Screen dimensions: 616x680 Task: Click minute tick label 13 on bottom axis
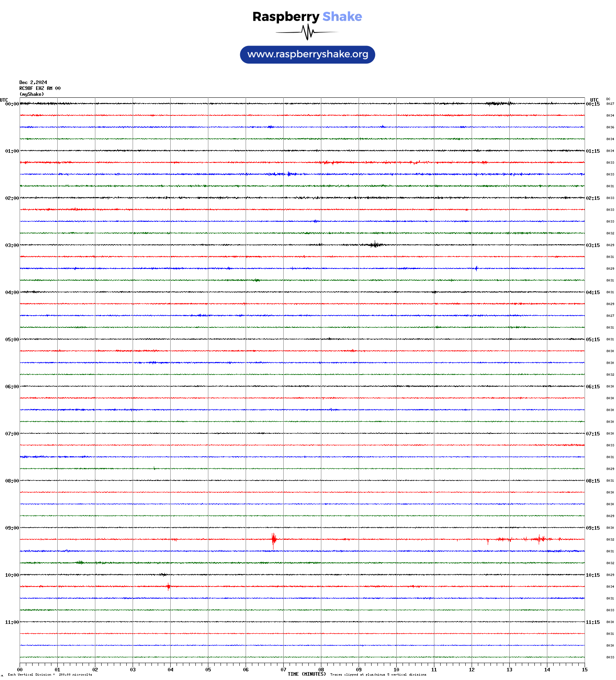coord(509,670)
